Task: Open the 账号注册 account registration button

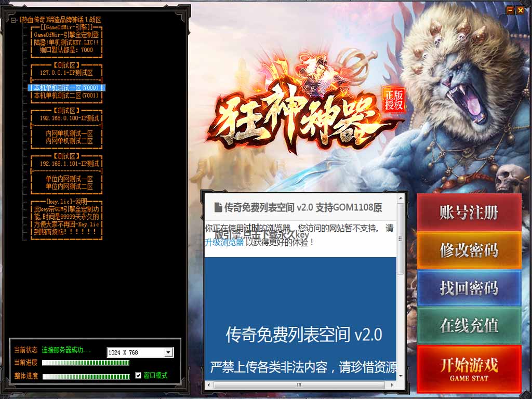Action: tap(469, 212)
